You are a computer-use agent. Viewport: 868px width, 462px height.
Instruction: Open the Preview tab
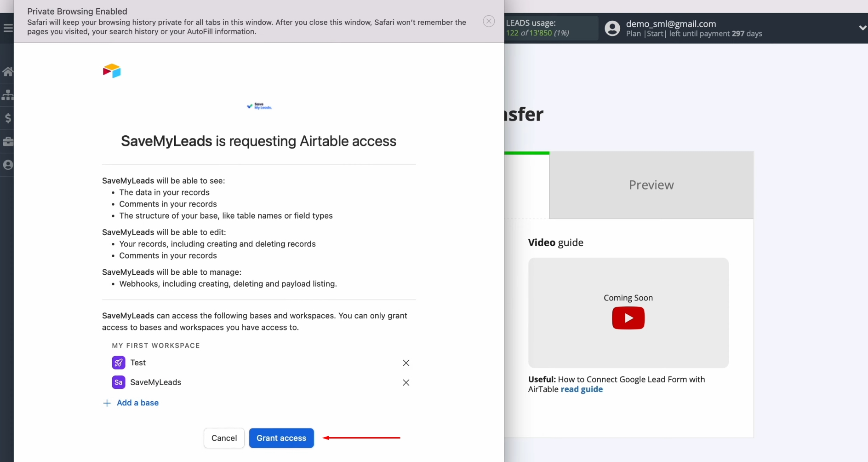coord(651,185)
